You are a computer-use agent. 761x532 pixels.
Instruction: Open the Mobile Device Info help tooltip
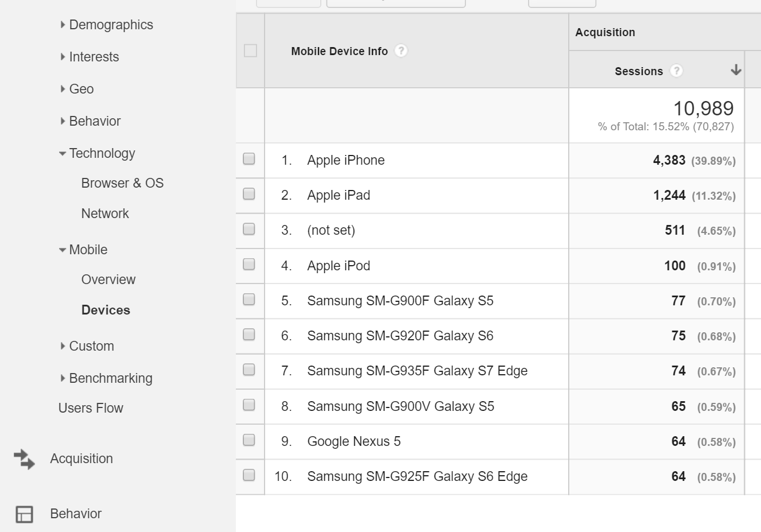pyautogui.click(x=401, y=51)
